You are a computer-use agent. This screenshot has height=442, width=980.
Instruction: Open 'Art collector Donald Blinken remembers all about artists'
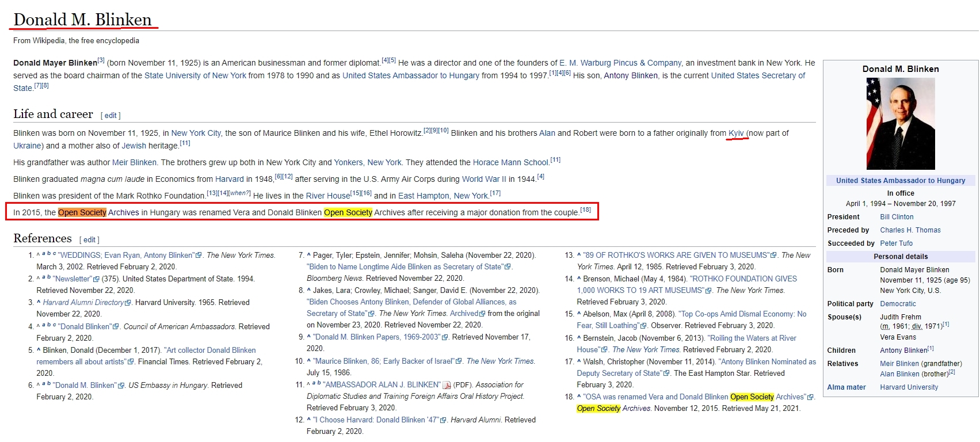pyautogui.click(x=146, y=356)
